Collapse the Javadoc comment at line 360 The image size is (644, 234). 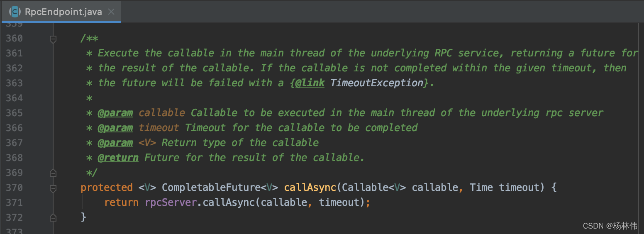[53, 39]
